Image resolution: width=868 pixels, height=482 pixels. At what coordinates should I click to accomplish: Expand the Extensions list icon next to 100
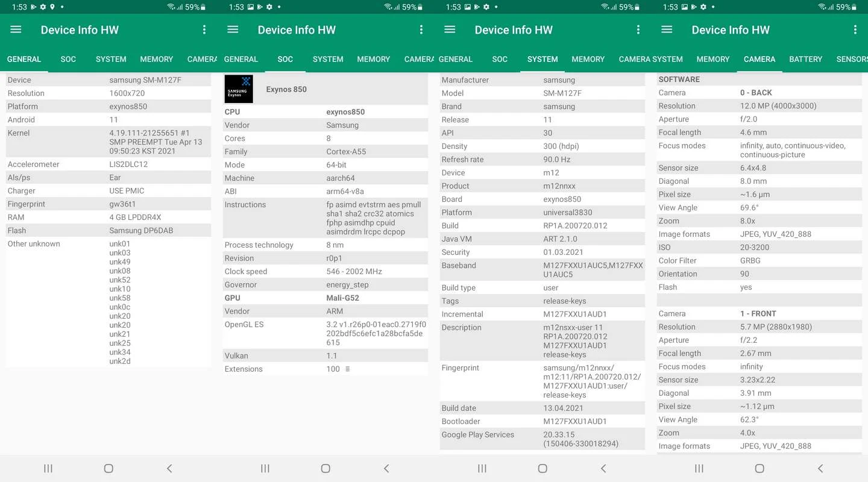(x=347, y=369)
